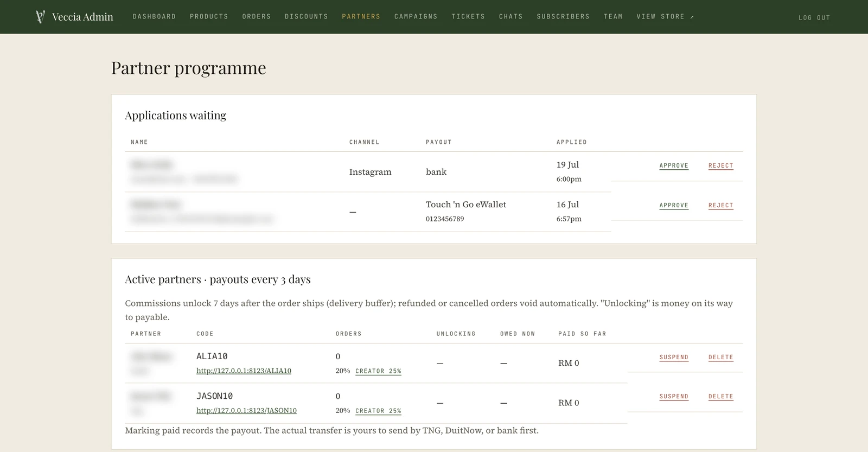Click the '19 Jul' applied date
Image resolution: width=868 pixels, height=452 pixels.
click(567, 164)
